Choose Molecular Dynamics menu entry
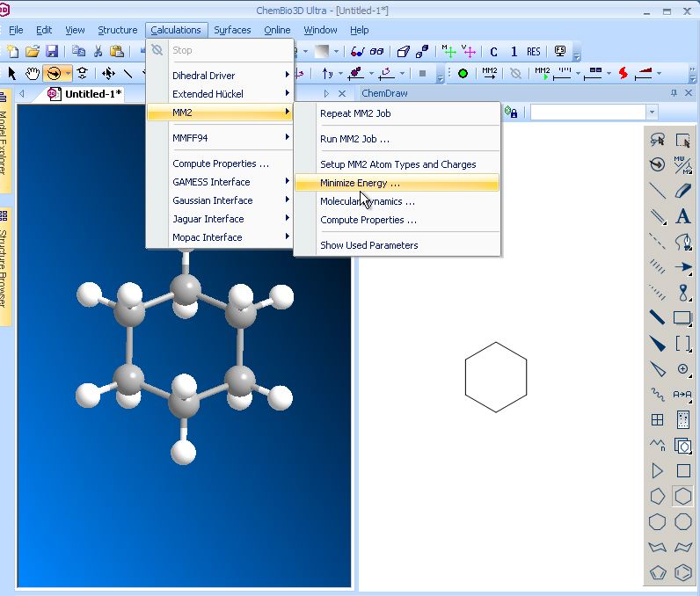 (397, 201)
